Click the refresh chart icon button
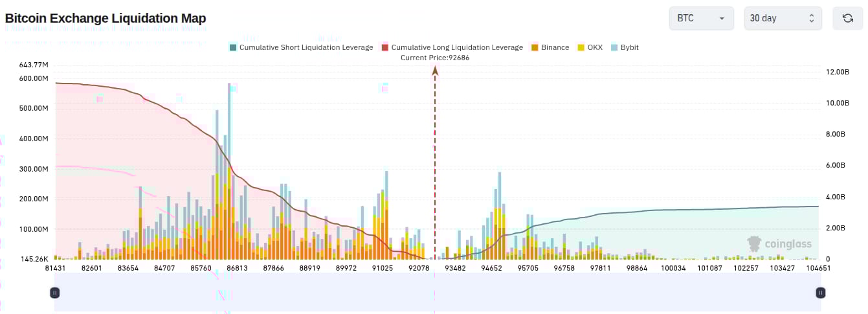 pos(847,18)
